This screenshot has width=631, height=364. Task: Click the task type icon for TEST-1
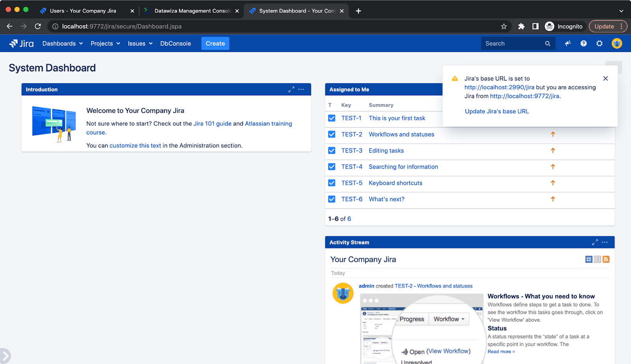[332, 118]
